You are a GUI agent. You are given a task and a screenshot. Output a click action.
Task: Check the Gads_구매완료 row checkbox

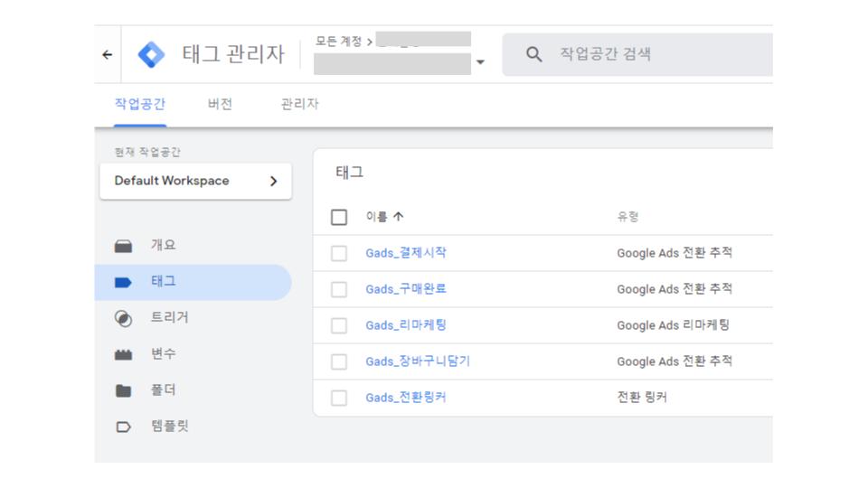[339, 289]
